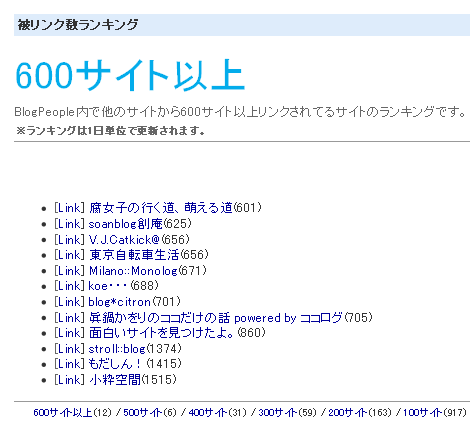Switch to the 300サイト ranking
Screen dimensions: 470x433
pos(278,413)
